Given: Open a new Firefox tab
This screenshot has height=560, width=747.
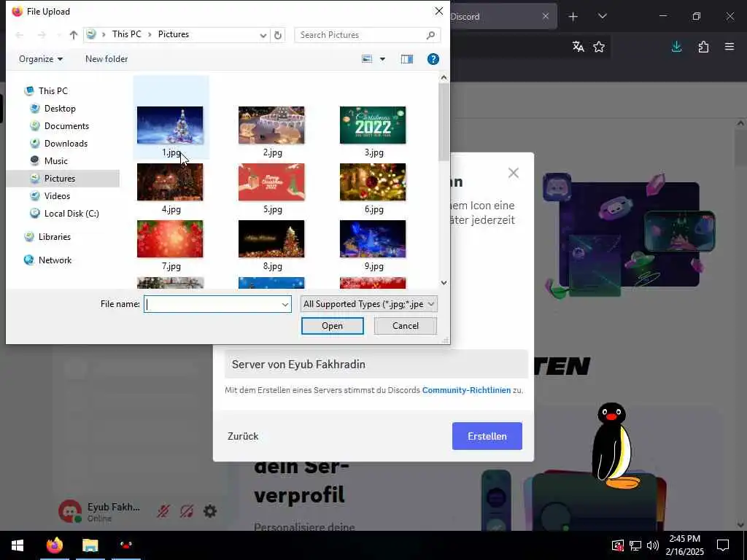Looking at the screenshot, I should (573, 17).
